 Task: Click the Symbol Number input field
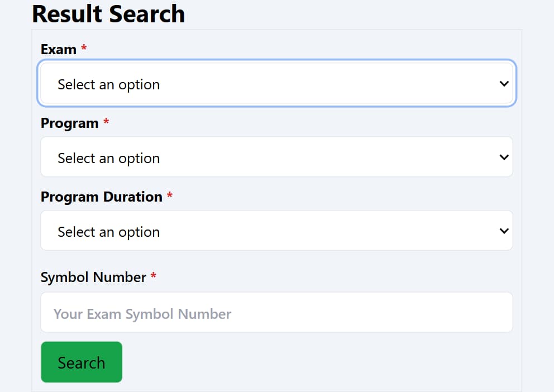pos(277,312)
